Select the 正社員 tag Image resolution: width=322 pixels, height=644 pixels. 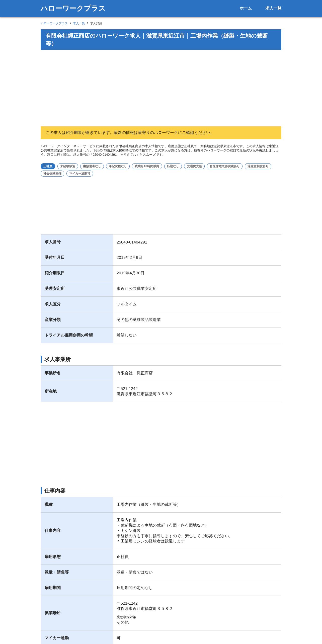[48, 166]
